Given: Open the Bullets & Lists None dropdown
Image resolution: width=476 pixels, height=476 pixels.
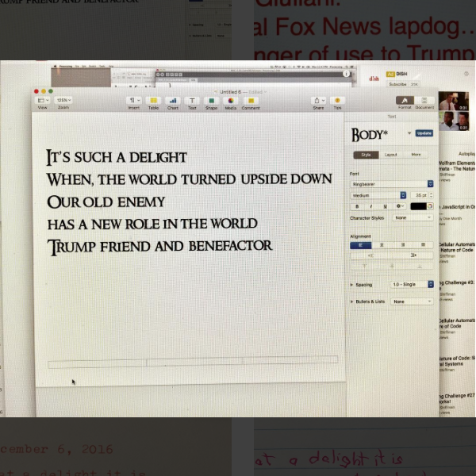Looking at the screenshot, I should [412, 301].
